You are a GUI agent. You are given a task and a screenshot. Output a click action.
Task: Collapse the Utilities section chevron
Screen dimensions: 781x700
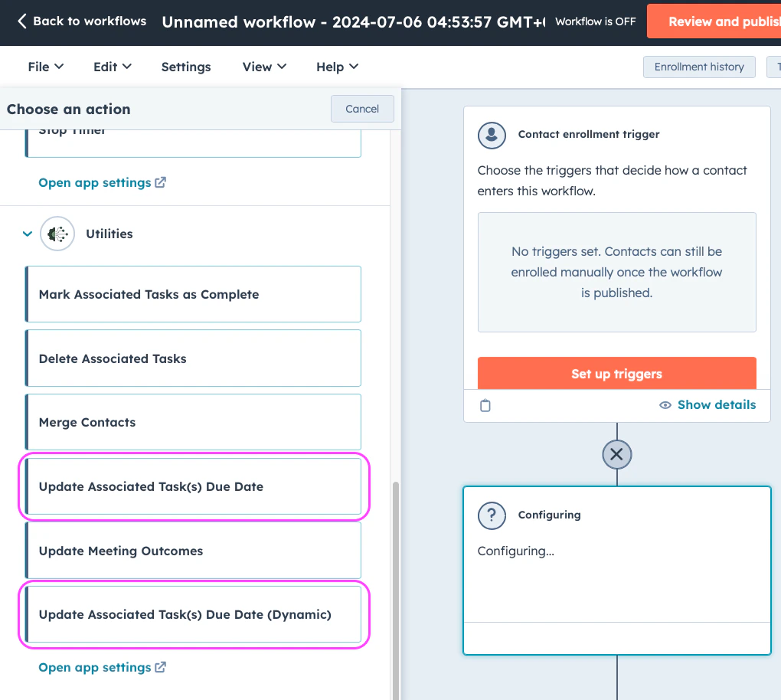28,234
